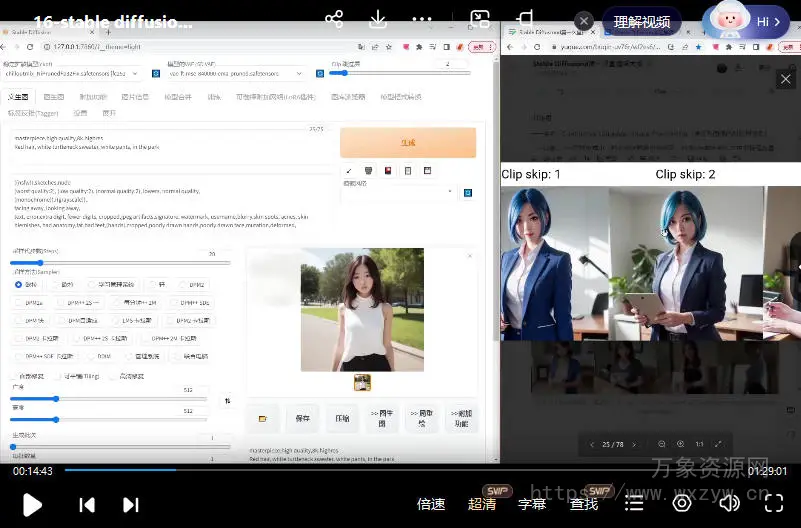Screen dimensions: 801x528
Task: Enable the Tiling checkbox
Action: click(x=59, y=376)
